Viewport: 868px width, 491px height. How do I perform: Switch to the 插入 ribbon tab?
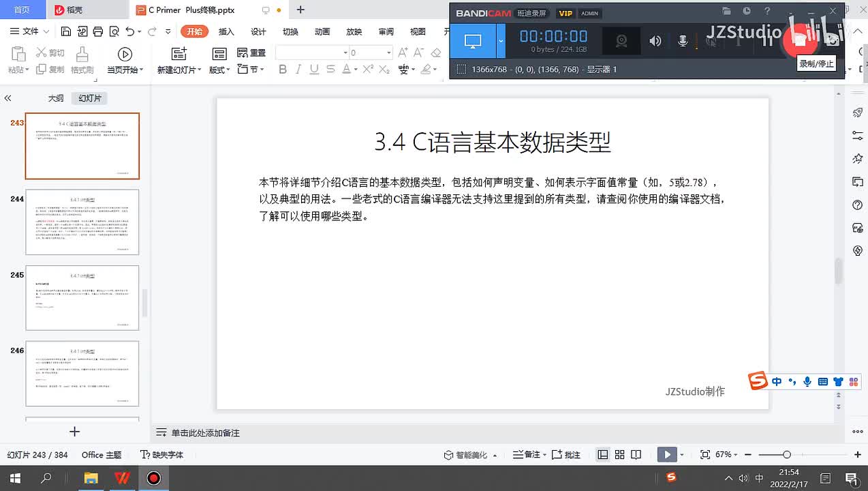coord(226,31)
